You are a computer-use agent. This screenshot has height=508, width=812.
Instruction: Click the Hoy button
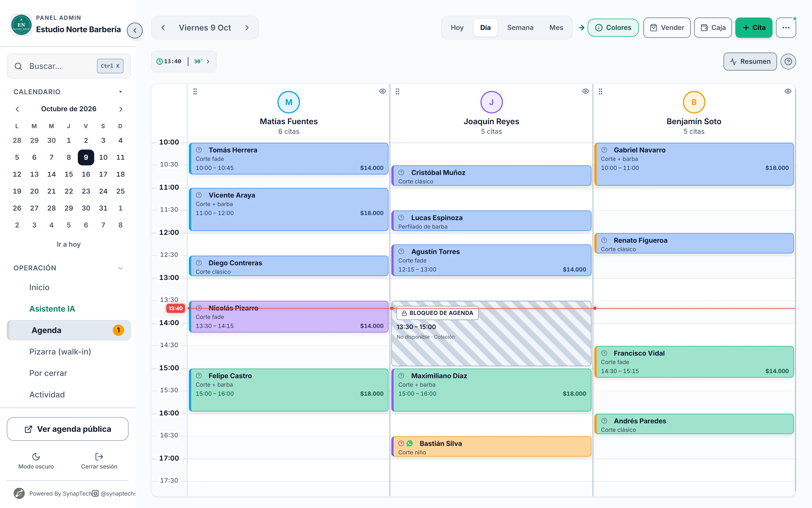(x=457, y=28)
